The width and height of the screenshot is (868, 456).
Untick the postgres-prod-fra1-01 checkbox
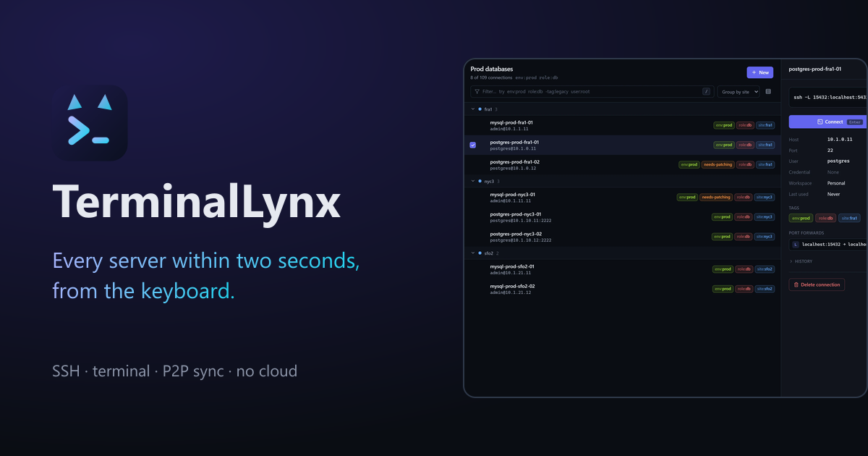pyautogui.click(x=473, y=145)
